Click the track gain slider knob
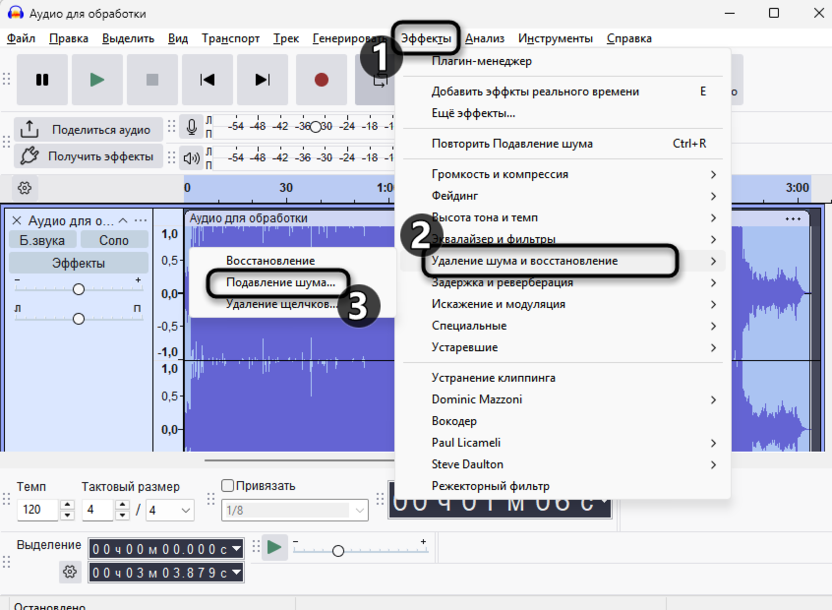Viewport: 832px width, 610px height. pos(78,289)
